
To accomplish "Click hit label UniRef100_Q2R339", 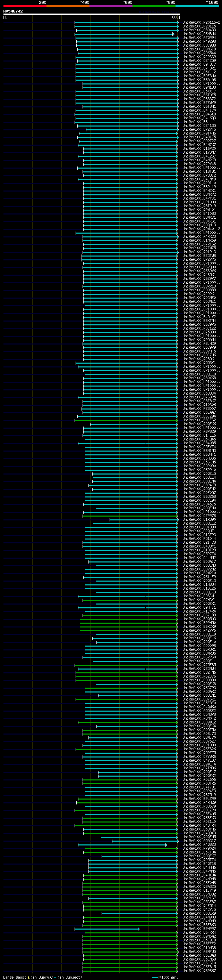I will 199,57.
